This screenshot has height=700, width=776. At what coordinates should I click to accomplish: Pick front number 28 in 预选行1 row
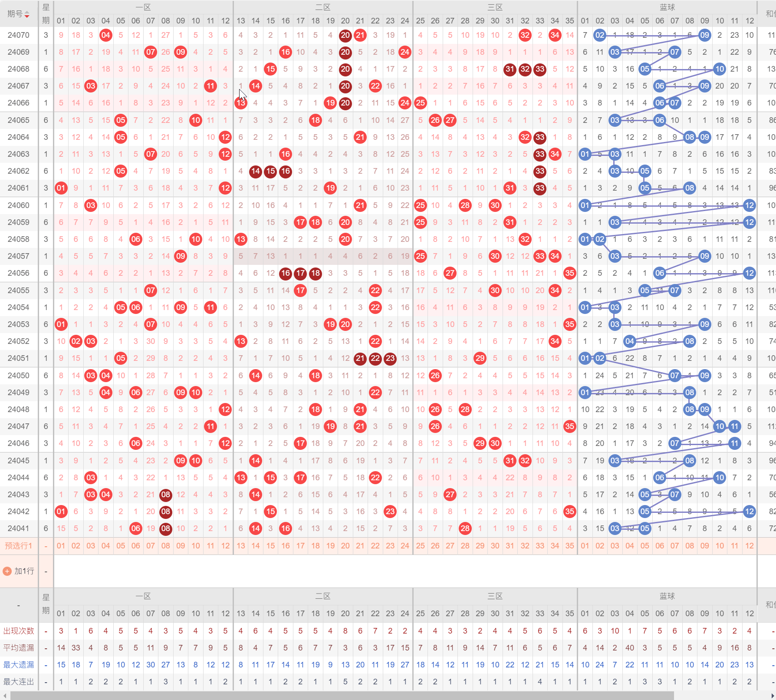pos(465,546)
